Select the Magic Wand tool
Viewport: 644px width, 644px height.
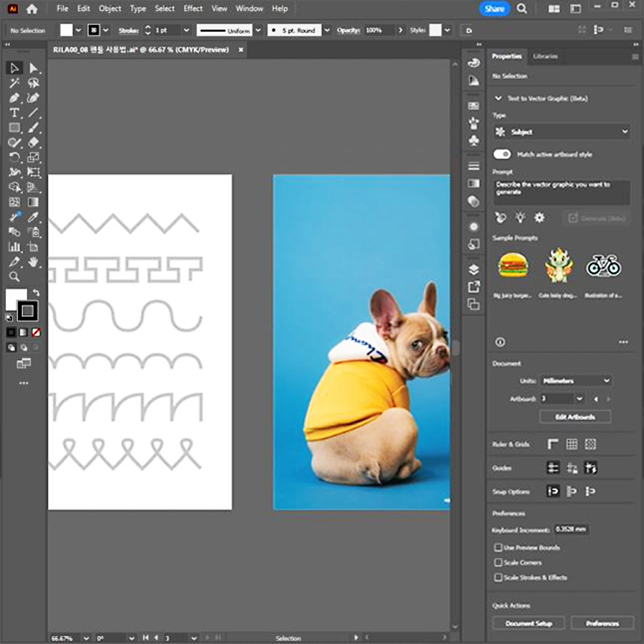[14, 83]
